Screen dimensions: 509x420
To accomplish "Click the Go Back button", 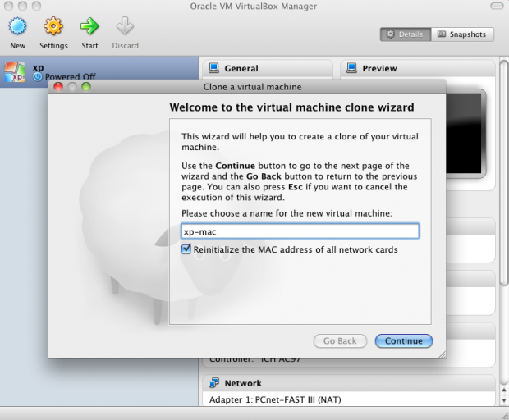I will [340, 341].
